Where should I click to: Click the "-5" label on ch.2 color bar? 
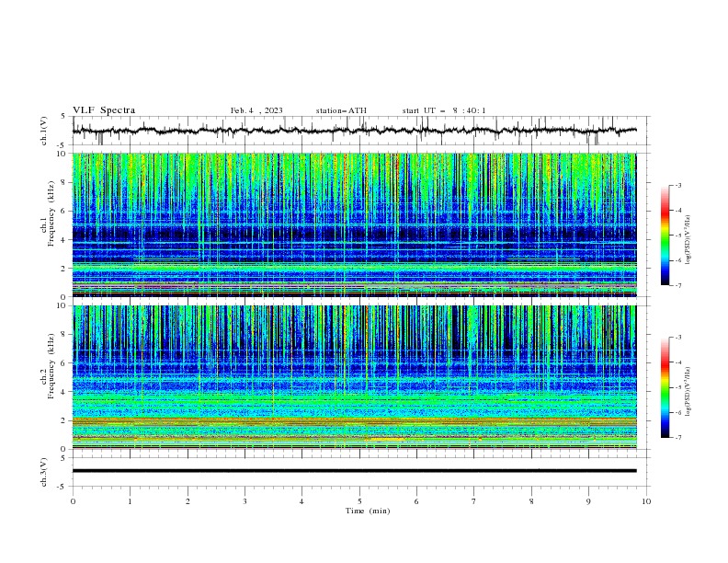677,387
